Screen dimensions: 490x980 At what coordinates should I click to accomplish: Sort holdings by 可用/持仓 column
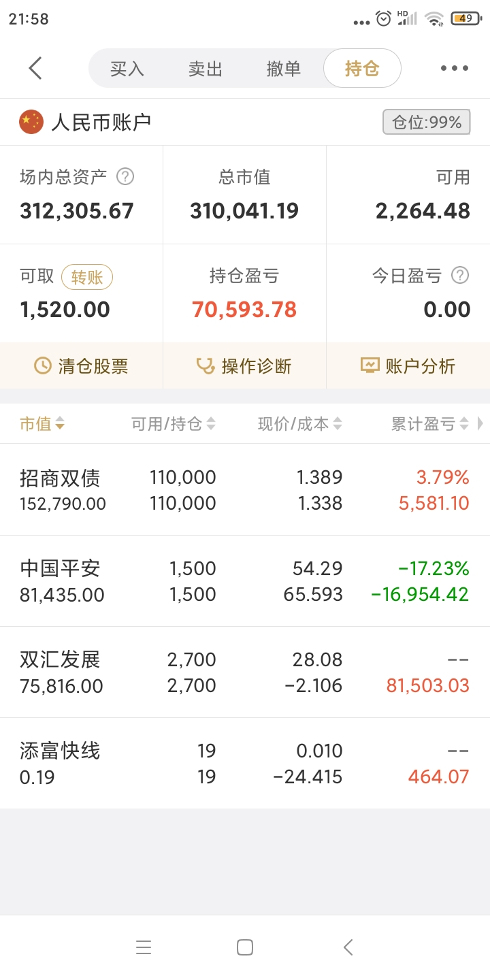coord(173,424)
